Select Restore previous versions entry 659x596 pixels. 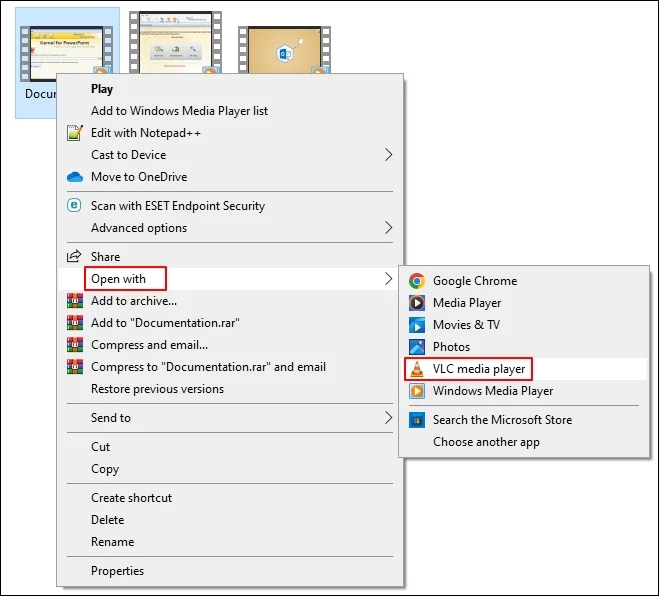click(157, 389)
